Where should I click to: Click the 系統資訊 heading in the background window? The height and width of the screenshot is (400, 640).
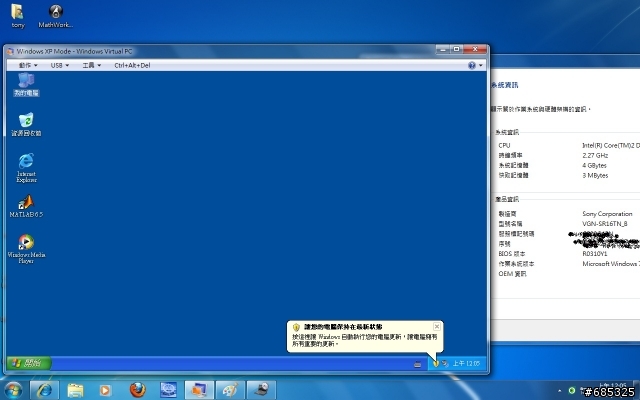[504, 85]
